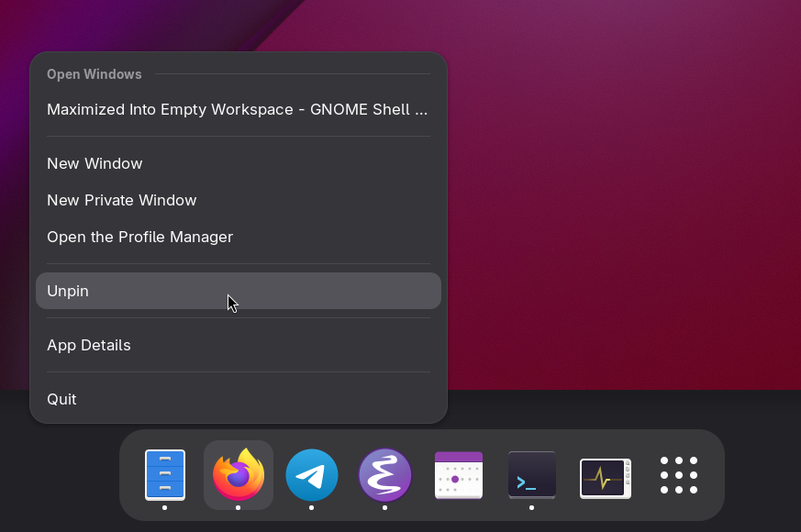
Task: Switch to Terminal via the dock icon
Action: [x=532, y=474]
